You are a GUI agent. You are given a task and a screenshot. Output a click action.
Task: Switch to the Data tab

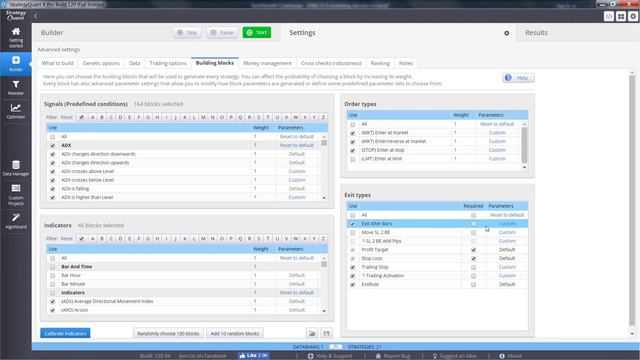(134, 63)
